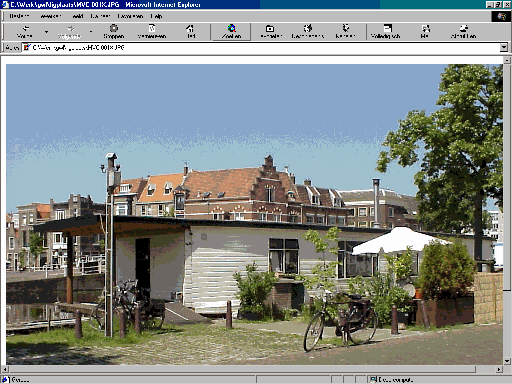The image size is (512, 384).
Task: Switch to Volledig scherm full screen mode
Action: [386, 32]
